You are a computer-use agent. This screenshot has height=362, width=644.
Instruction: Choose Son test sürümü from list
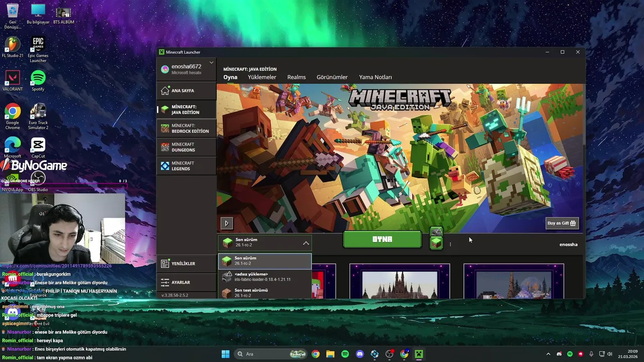pos(265,293)
